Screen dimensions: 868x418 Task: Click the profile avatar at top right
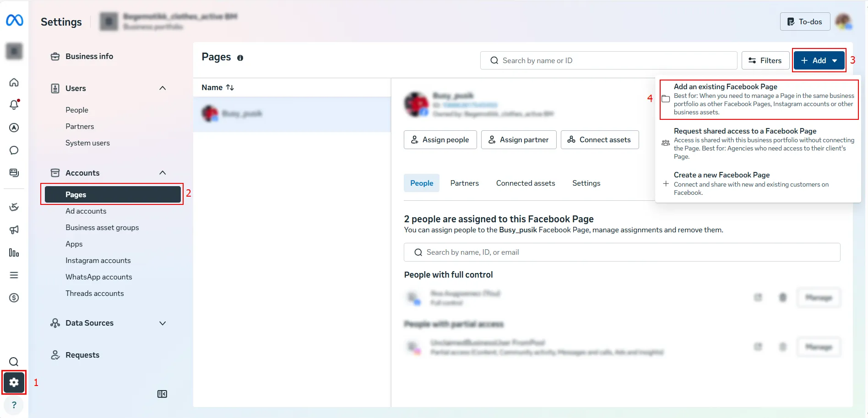pyautogui.click(x=843, y=21)
